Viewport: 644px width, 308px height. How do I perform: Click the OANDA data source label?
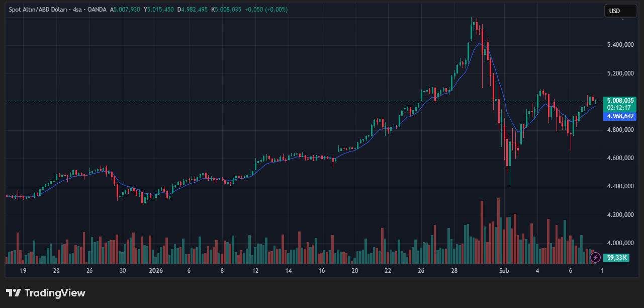(97, 10)
